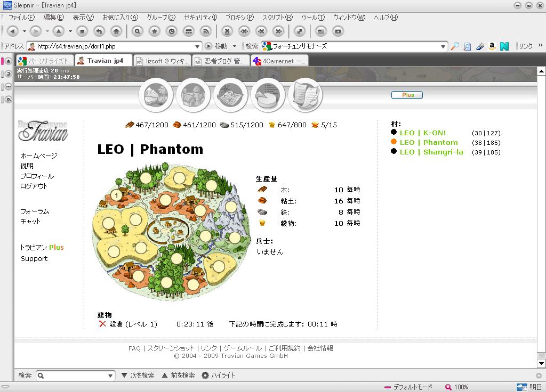Click the Back navigation button
This screenshot has width=546, height=392.
click(x=13, y=31)
